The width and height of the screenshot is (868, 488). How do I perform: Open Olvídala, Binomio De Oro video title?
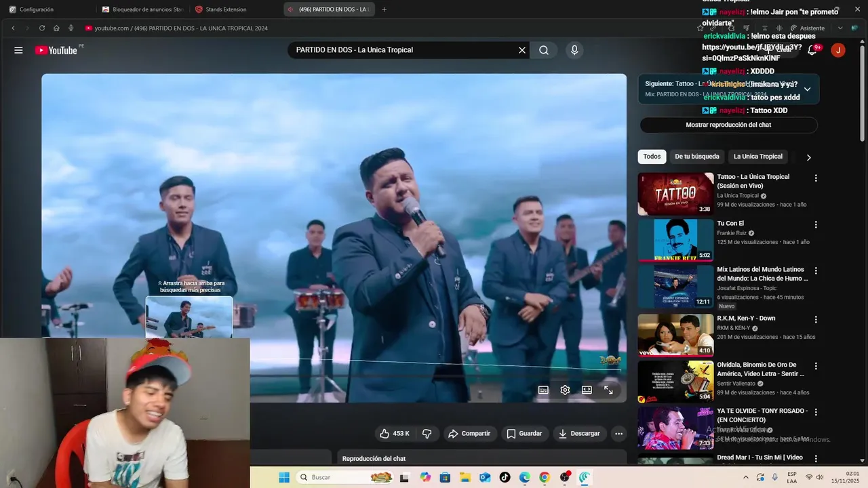tap(761, 369)
